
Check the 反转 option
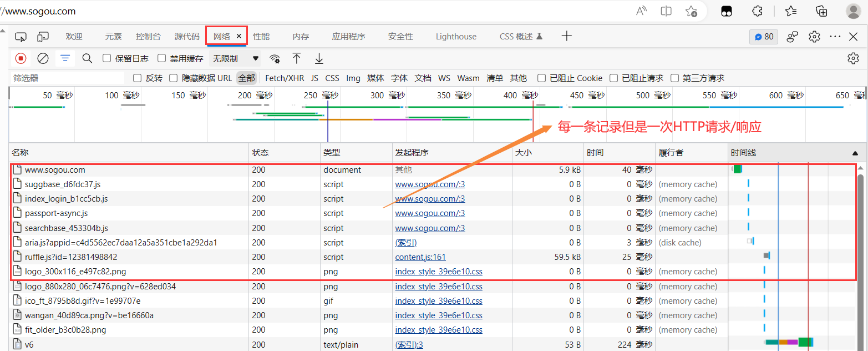coord(138,78)
